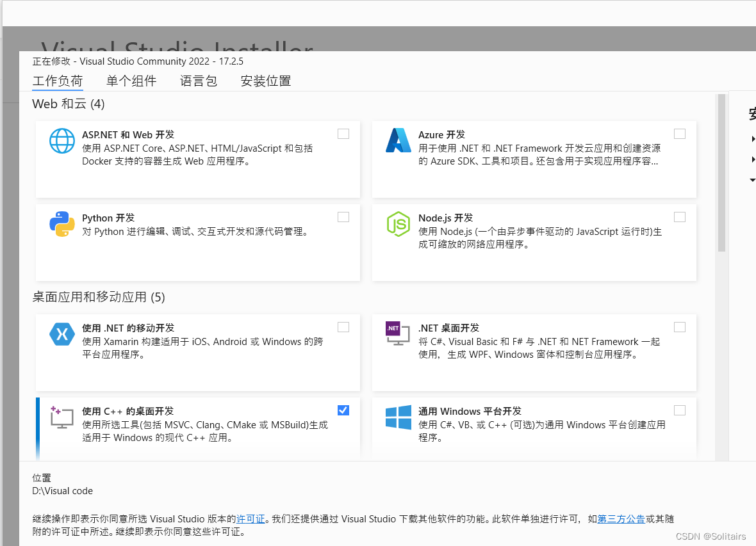
Task: Click the Node.js 开发 card title
Action: (445, 218)
